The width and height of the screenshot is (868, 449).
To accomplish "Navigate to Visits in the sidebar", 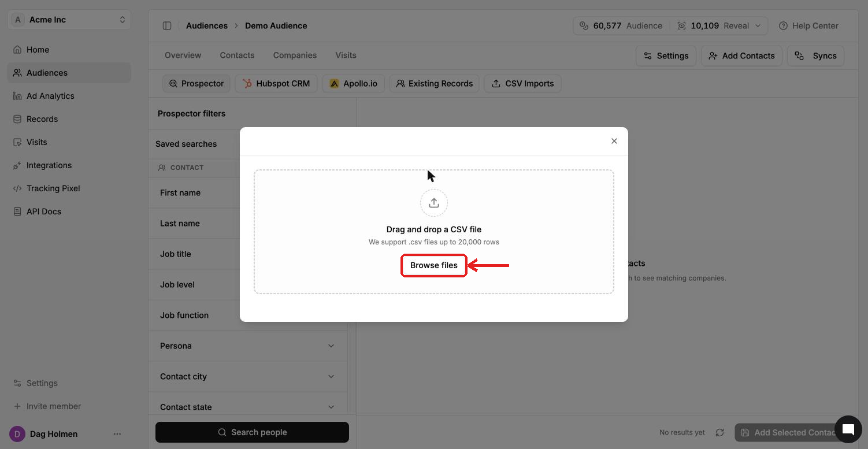I will (69, 142).
